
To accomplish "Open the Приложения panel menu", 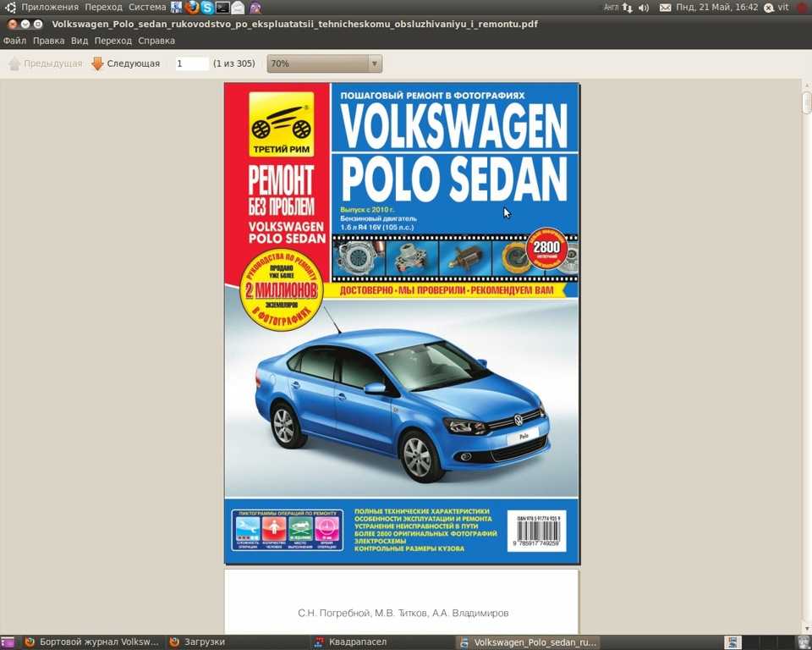I will (x=50, y=8).
